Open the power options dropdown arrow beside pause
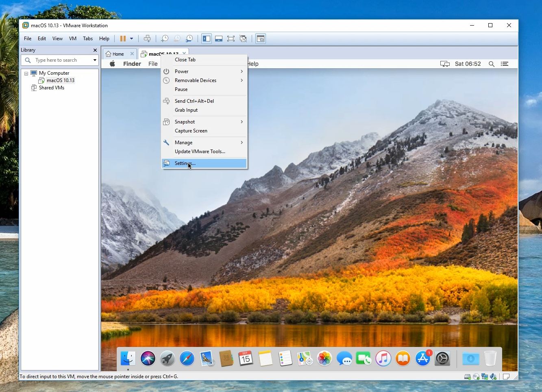Image resolution: width=542 pixels, height=392 pixels. pyautogui.click(x=131, y=39)
